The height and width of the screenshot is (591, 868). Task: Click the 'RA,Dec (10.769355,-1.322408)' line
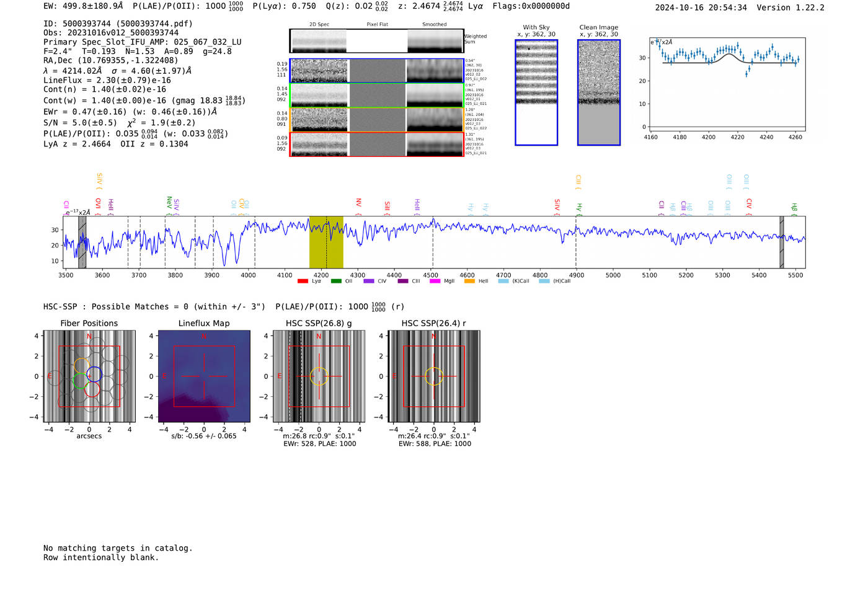[x=111, y=60]
